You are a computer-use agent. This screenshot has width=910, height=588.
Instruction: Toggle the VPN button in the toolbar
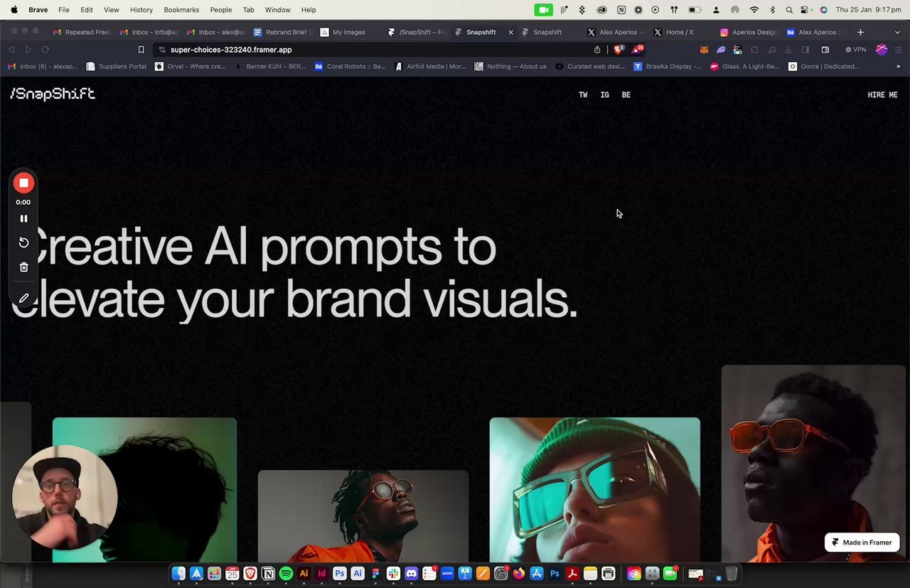pyautogui.click(x=855, y=49)
